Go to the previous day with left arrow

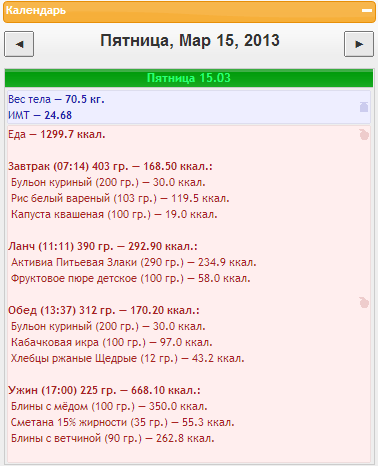tap(19, 44)
